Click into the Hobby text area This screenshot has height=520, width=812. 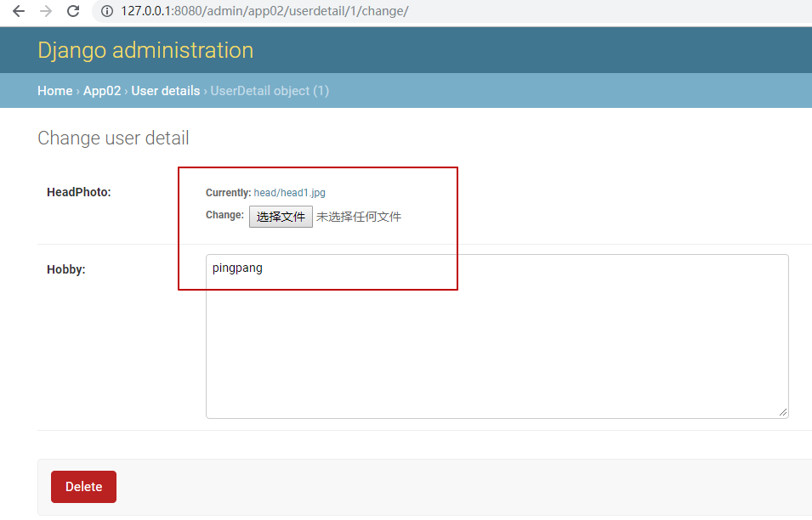[x=497, y=336]
